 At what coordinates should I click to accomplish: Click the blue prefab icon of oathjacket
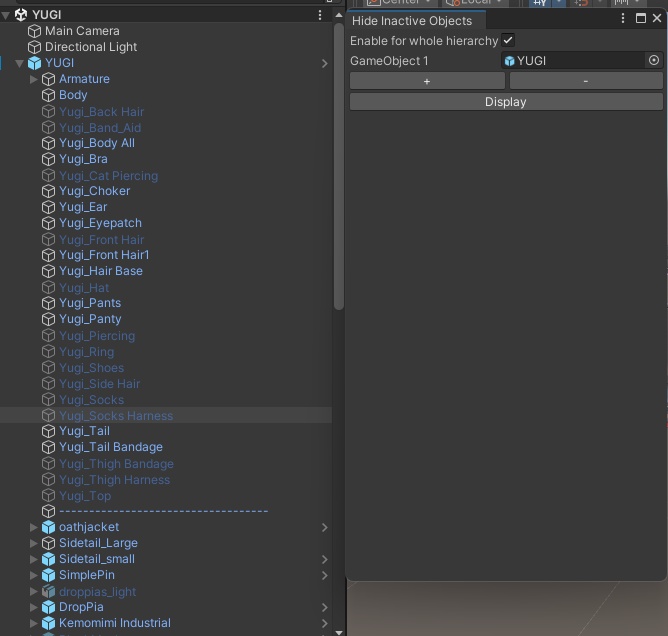(x=48, y=527)
